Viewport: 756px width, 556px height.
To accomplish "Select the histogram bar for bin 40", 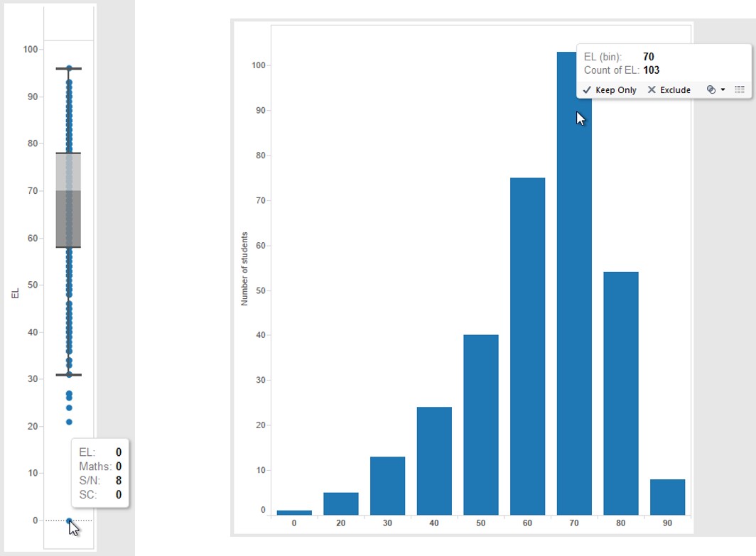I will [434, 460].
